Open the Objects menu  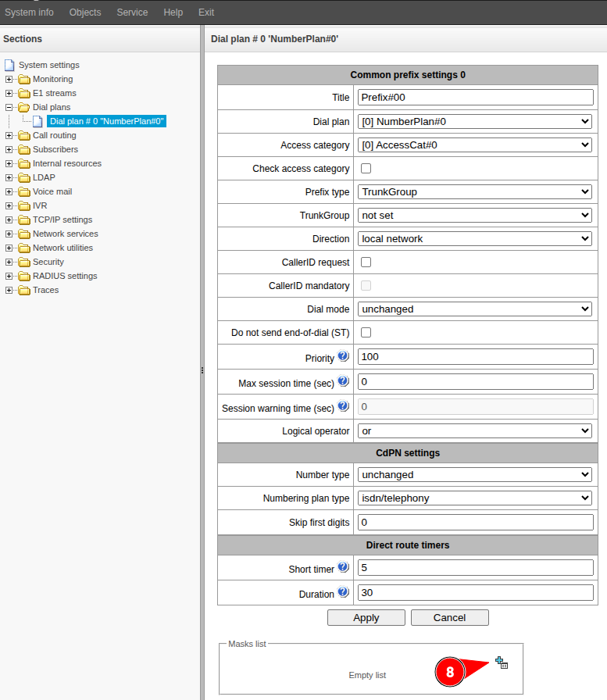[x=85, y=12]
